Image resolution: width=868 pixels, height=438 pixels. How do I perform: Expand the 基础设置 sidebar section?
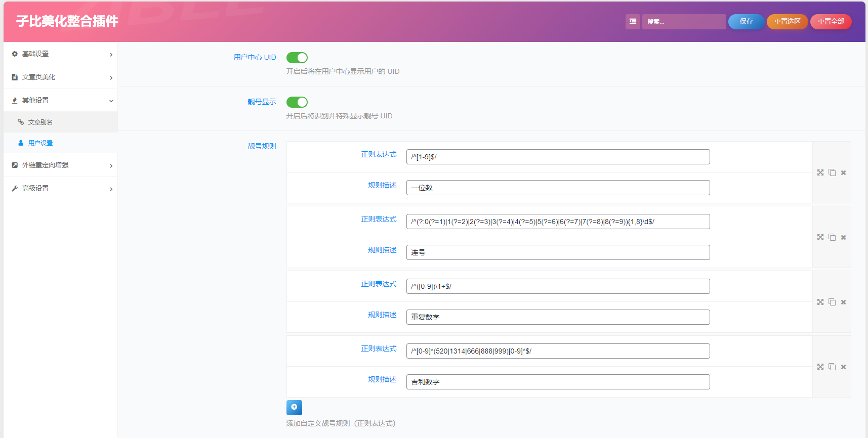(61, 54)
